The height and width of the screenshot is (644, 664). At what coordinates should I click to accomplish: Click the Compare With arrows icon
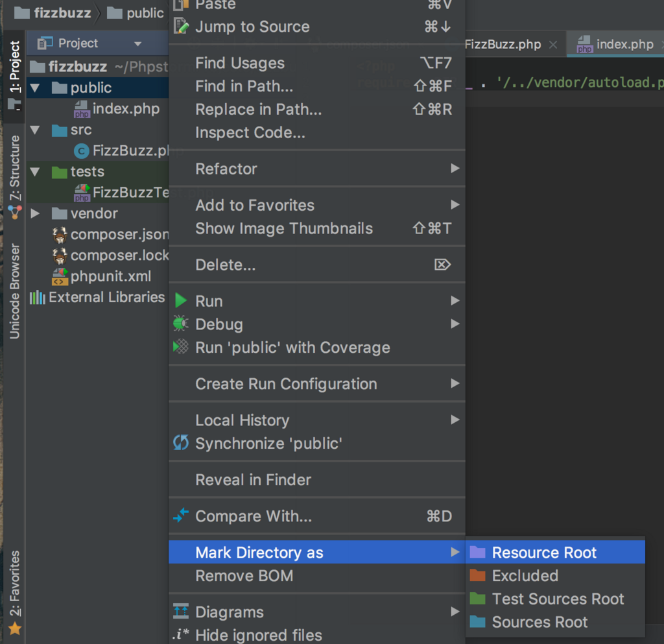click(x=181, y=516)
